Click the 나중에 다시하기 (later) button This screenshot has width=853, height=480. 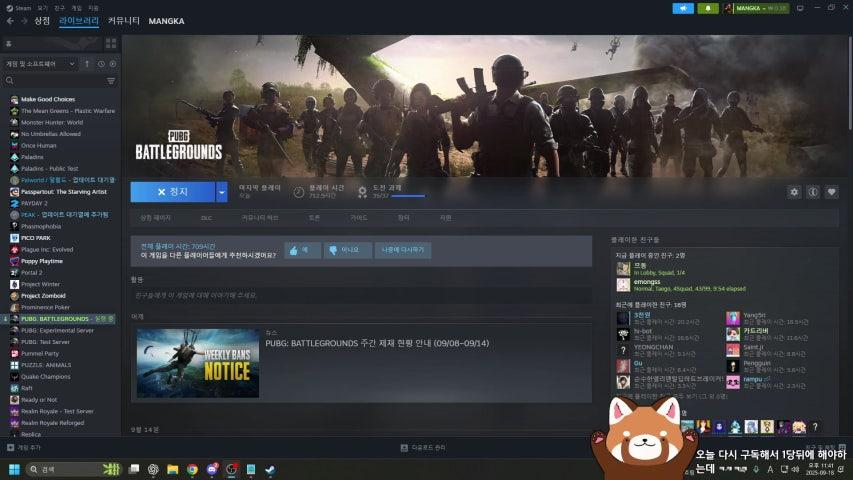tap(403, 250)
